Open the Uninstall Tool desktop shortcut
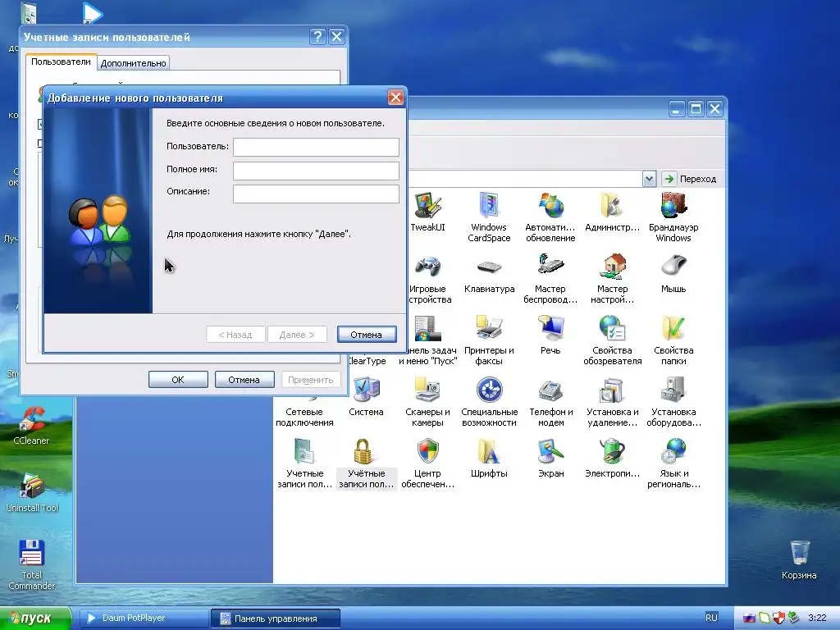 click(32, 493)
